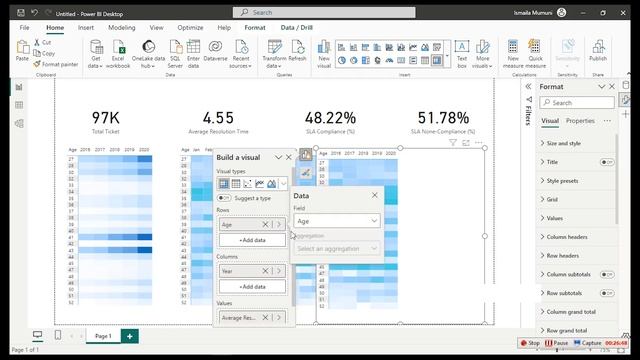Click the Stop recording button

(530, 343)
